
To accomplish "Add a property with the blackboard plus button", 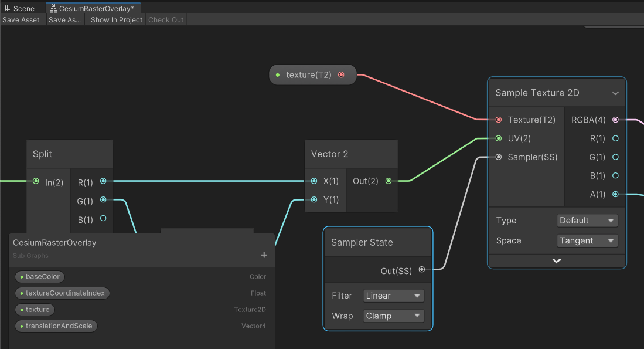I will pos(264,255).
